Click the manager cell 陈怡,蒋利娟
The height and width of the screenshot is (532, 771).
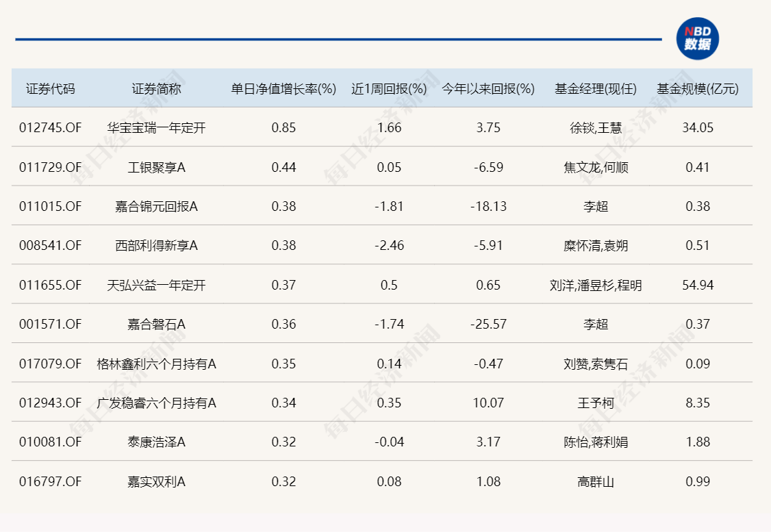[596, 442]
